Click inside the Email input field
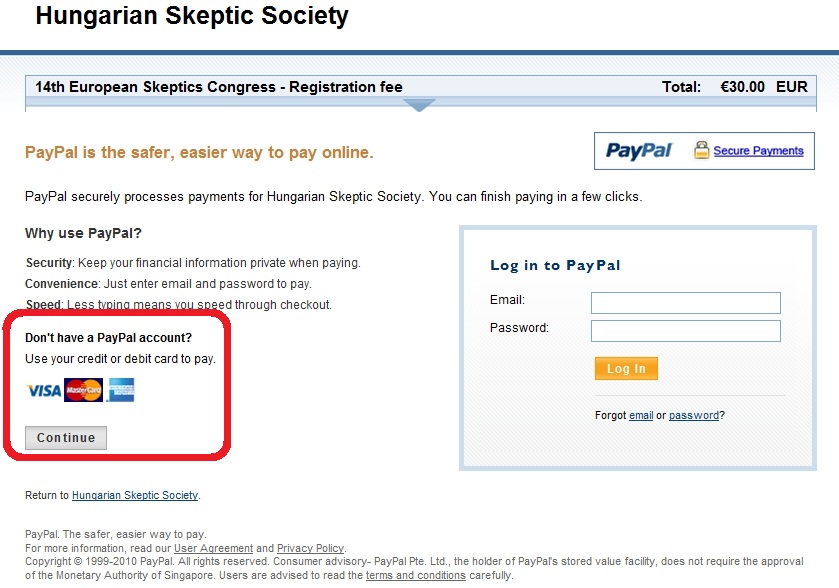Image resolution: width=839 pixels, height=588 pixels. tap(685, 301)
